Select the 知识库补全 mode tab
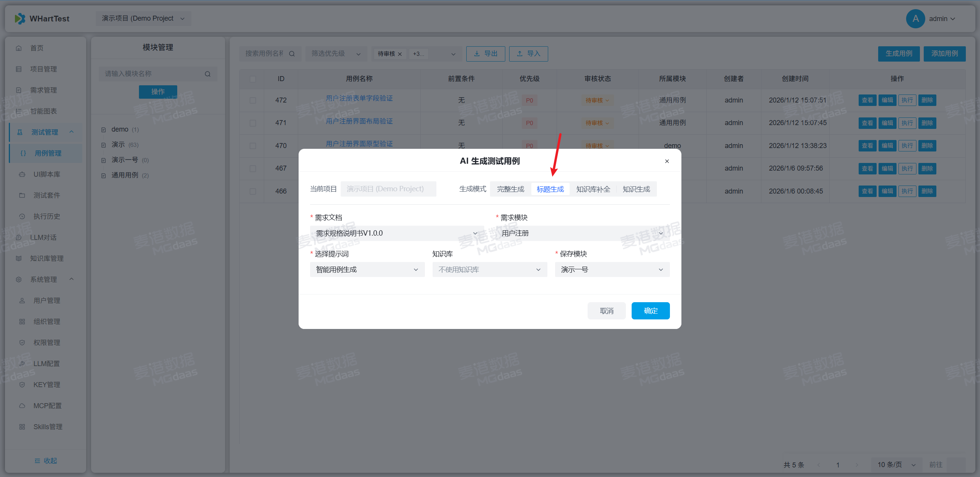This screenshot has width=980, height=477. 593,189
